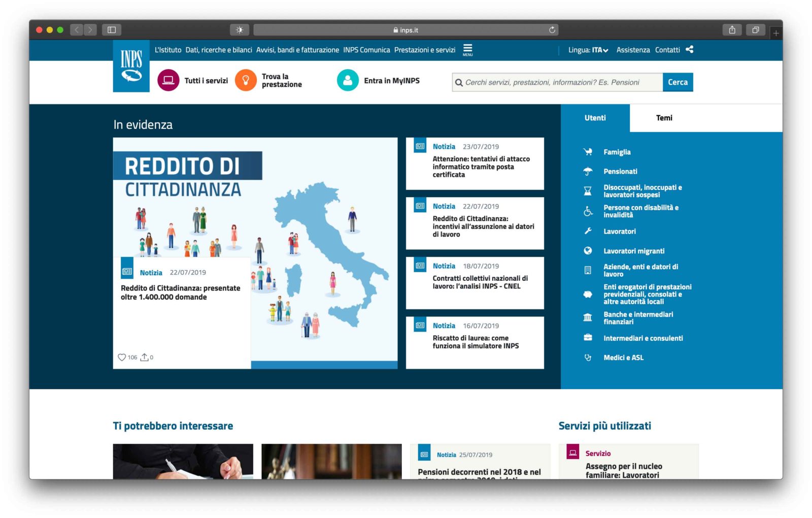Click the Safari reload page icon
The image size is (812, 518).
(552, 30)
